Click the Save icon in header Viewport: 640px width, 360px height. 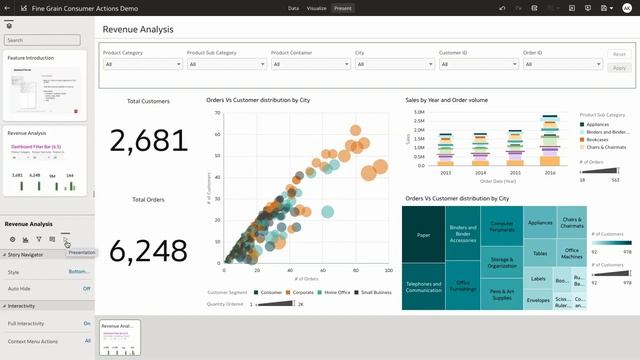click(604, 8)
